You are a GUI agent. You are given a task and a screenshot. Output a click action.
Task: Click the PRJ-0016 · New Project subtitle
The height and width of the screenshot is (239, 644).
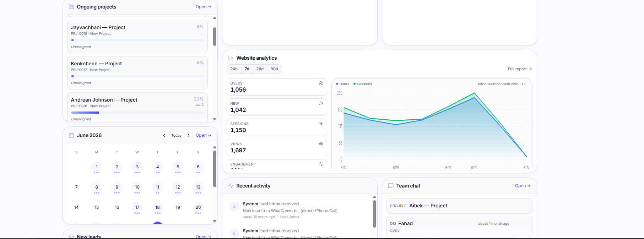91,106
